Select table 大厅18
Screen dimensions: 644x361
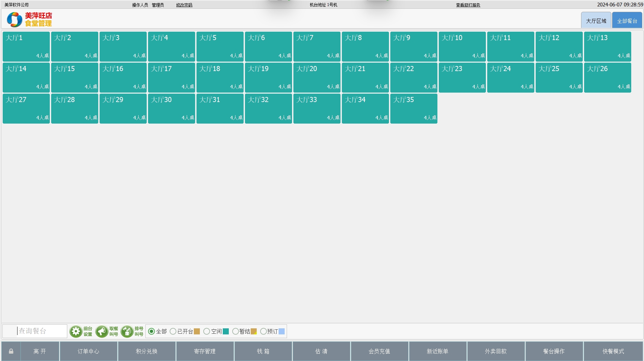(x=220, y=77)
